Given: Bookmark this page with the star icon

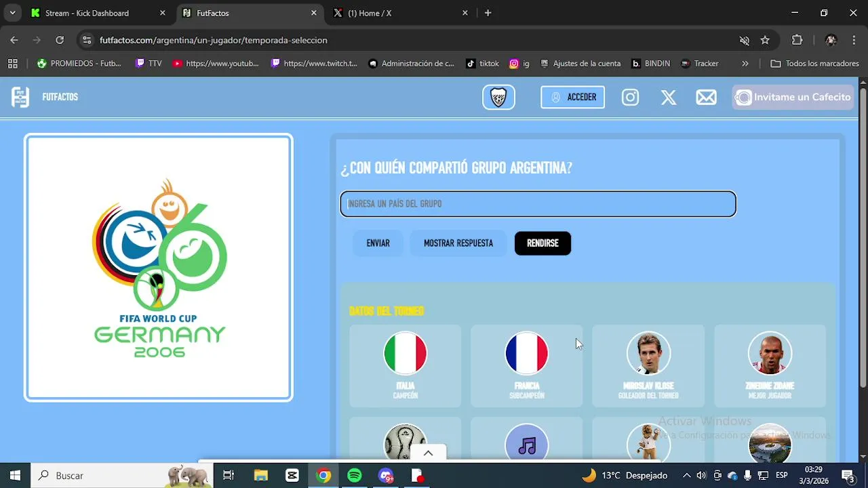Looking at the screenshot, I should click(765, 40).
